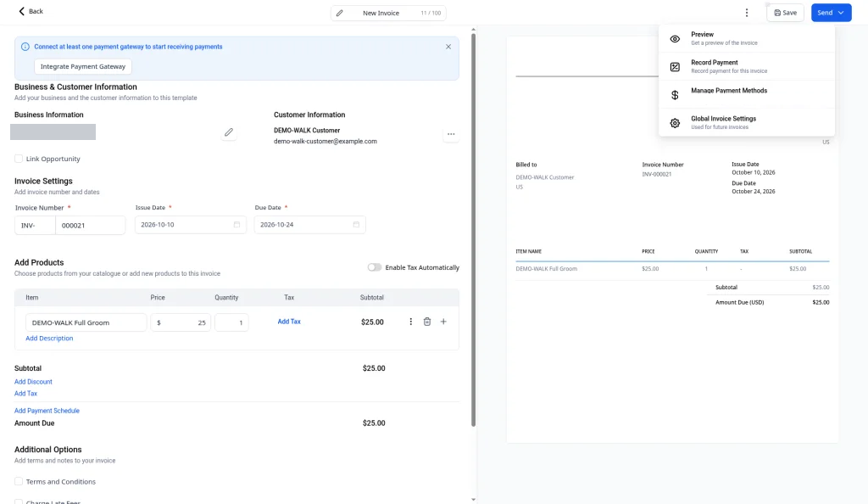Click the Save button
This screenshot has height=504, width=868.
[x=785, y=13]
